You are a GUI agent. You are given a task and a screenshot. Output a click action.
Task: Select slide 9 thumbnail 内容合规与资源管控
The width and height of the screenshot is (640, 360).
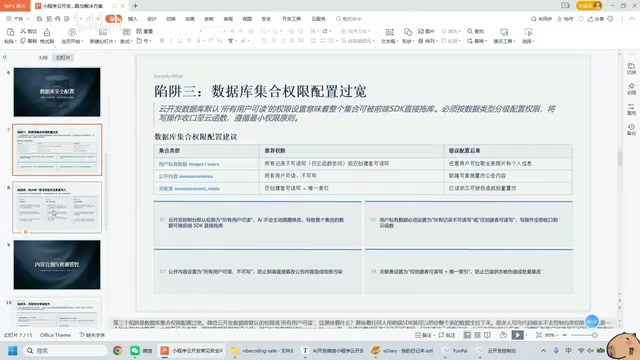tap(57, 264)
